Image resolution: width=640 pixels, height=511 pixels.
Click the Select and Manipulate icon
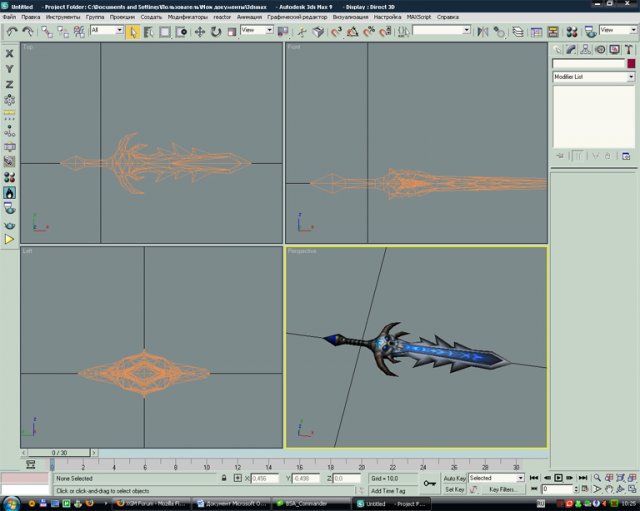[302, 32]
